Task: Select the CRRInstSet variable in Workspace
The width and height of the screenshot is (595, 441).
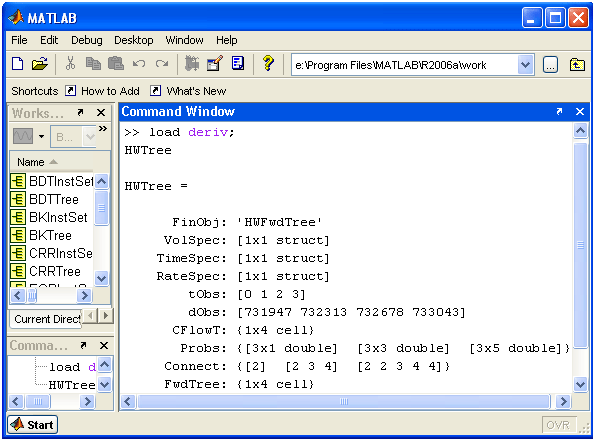Action: coord(61,253)
